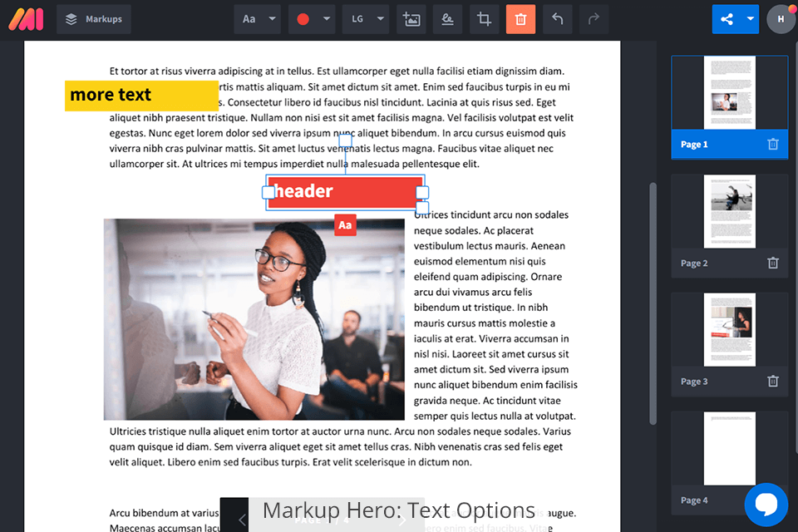Click the Page 1 label

[x=694, y=145]
